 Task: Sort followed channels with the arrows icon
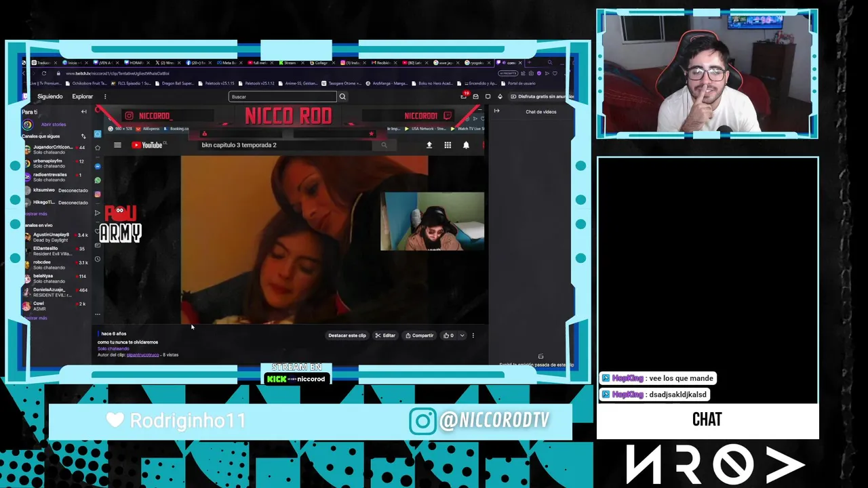pyautogui.click(x=83, y=136)
